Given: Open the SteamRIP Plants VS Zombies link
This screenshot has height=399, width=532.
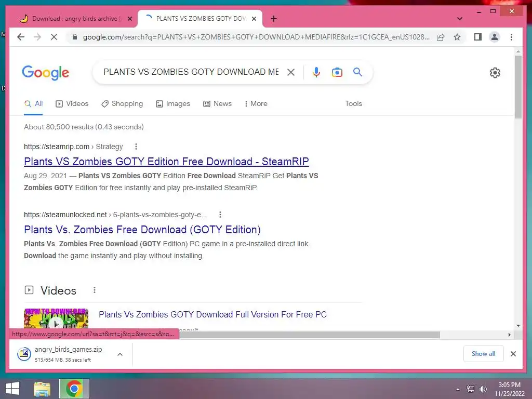Looking at the screenshot, I should click(166, 162).
